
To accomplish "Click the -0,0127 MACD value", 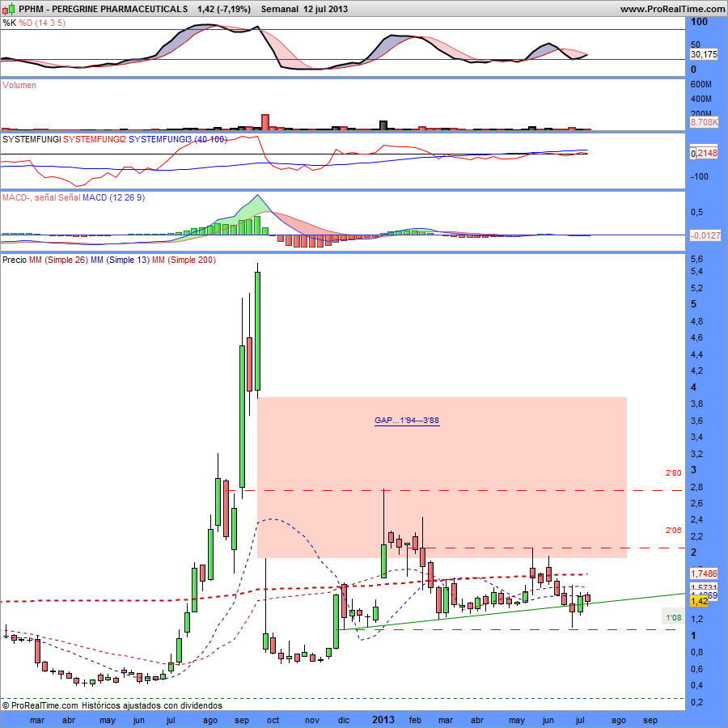I will coord(705,235).
